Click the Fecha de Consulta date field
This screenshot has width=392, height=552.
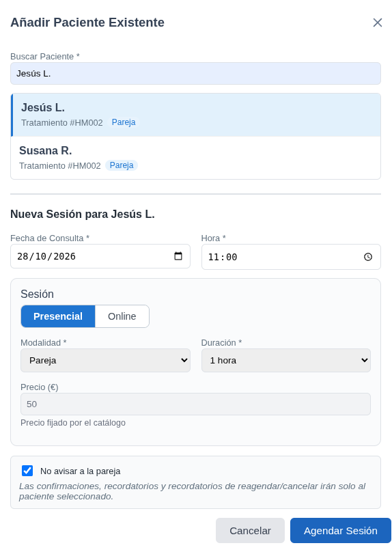(100, 256)
